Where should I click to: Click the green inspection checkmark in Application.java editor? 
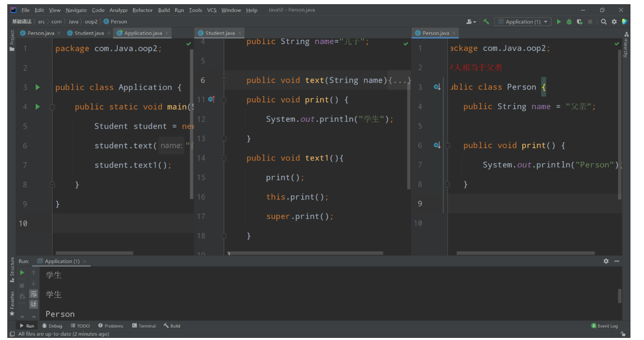pos(188,44)
